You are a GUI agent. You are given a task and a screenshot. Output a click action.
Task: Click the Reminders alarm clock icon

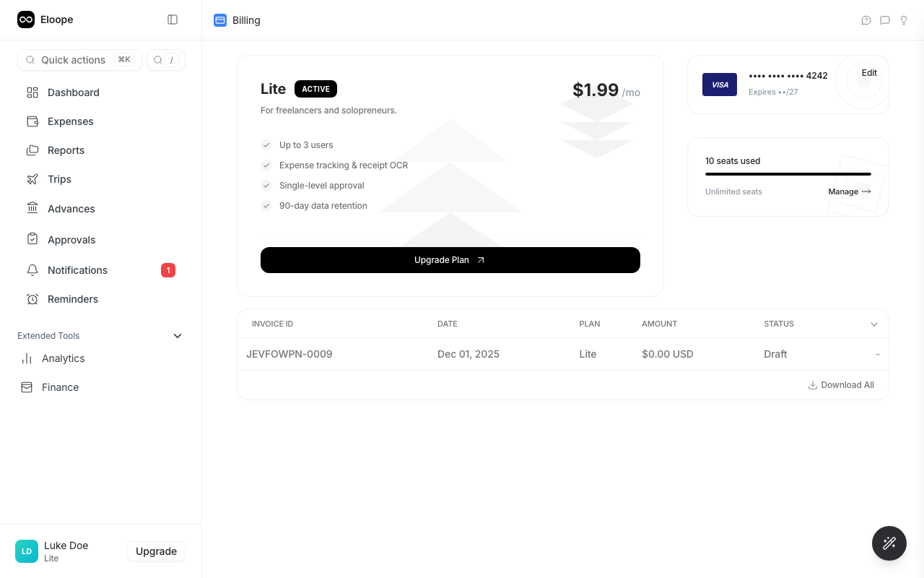tap(32, 299)
